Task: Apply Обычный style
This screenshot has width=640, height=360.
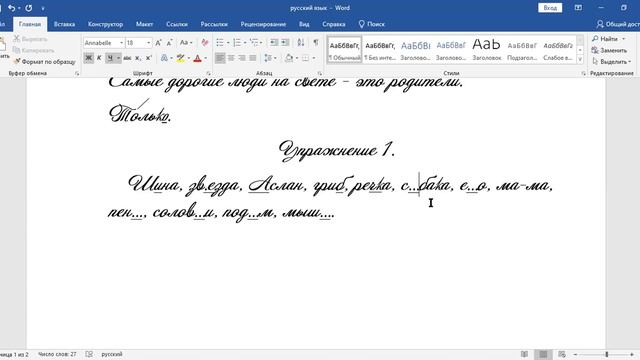Action: [344, 50]
